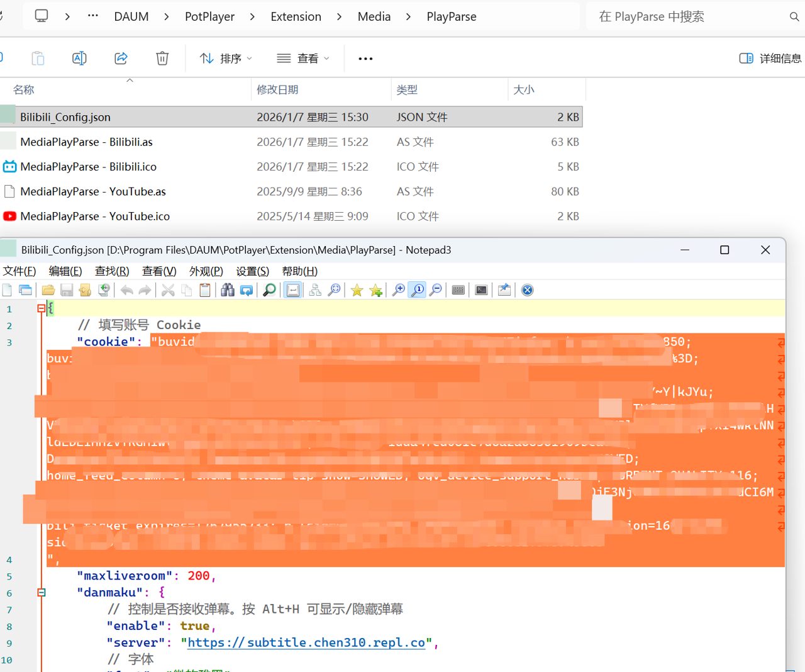The height and width of the screenshot is (672, 805).
Task: Open the 排序 sort dropdown
Action: 226,59
